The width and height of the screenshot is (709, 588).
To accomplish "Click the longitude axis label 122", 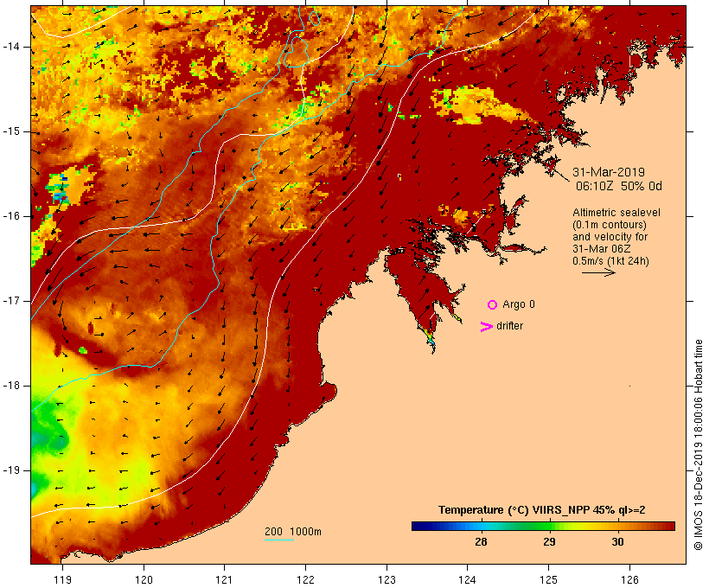I will coord(306,579).
